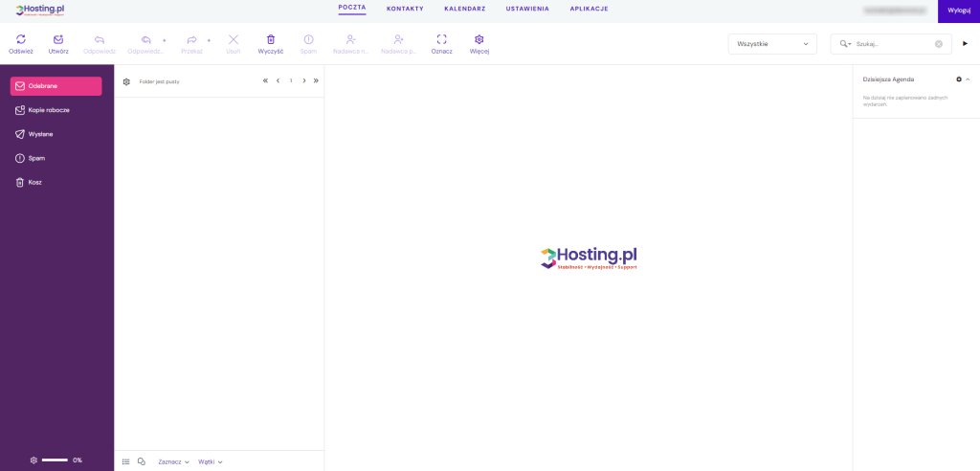Screen dimensions: 980x471
Task: Click the Odśwież refresh icon
Action: coord(21,39)
